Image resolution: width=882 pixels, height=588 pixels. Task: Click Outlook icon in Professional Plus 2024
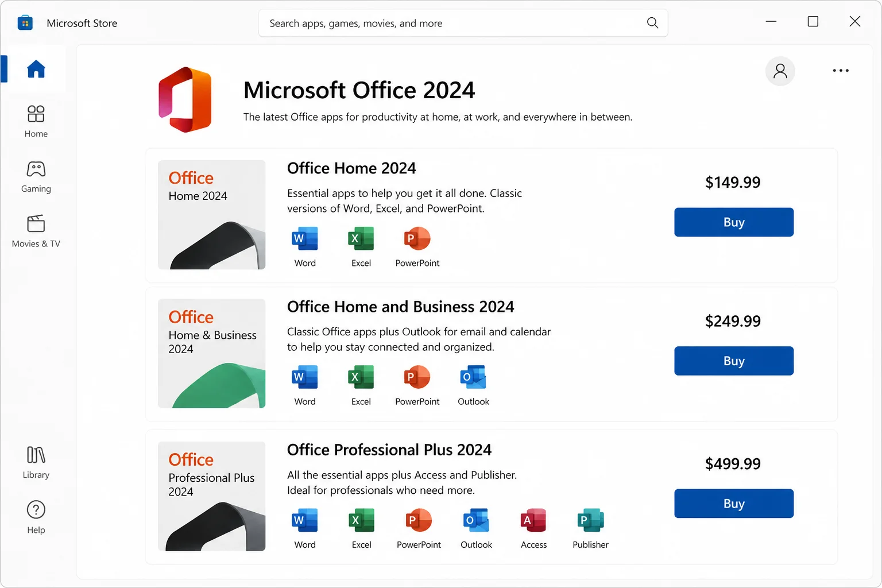tap(476, 520)
